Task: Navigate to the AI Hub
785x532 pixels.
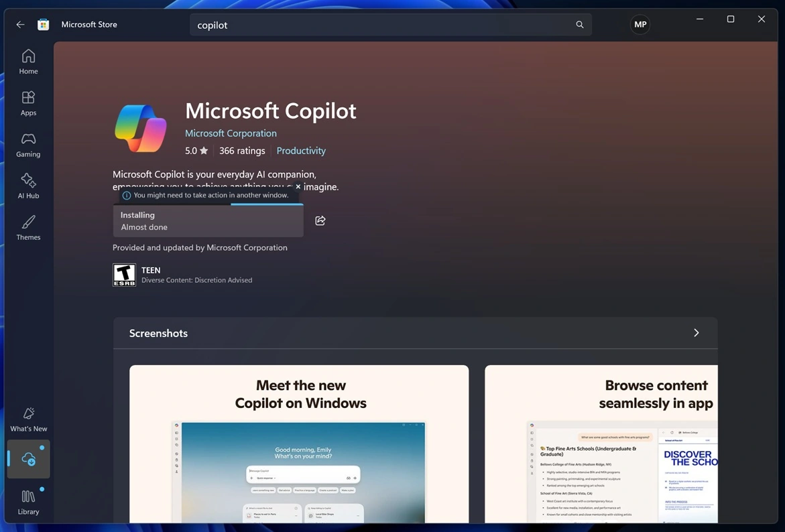Action: click(27, 186)
